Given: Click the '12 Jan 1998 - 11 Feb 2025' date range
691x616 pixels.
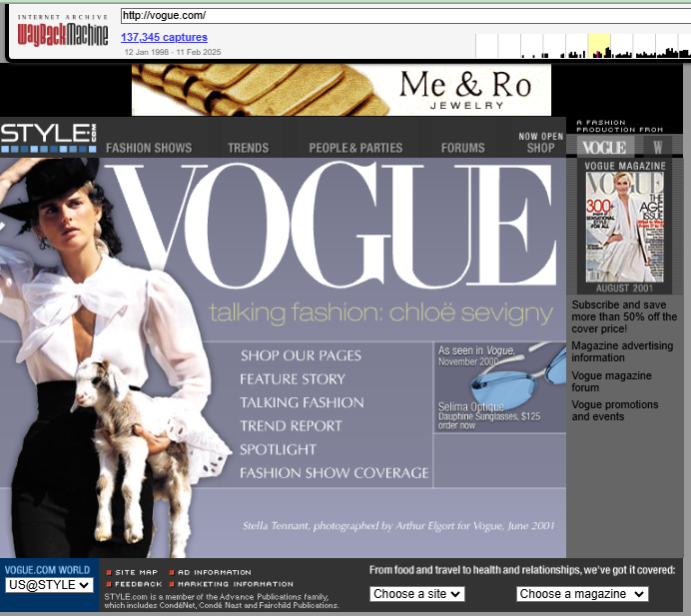Looking at the screenshot, I should 173,52.
